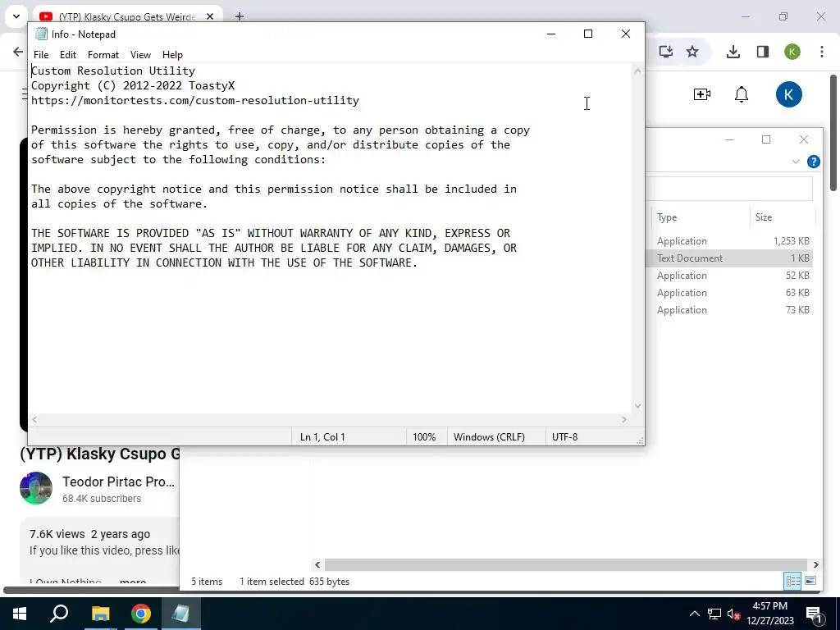Click the UTF-8 encoding status entry
The width and height of the screenshot is (840, 630).
tap(564, 437)
